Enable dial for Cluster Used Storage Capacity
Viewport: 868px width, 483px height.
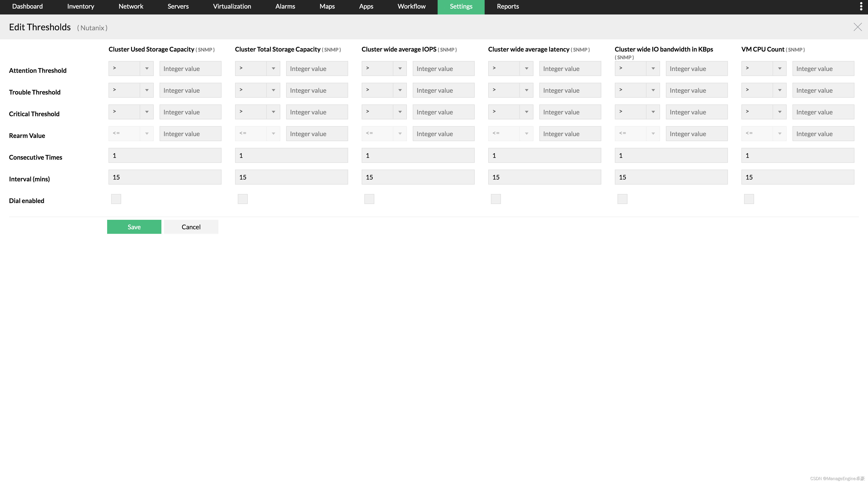(116, 199)
